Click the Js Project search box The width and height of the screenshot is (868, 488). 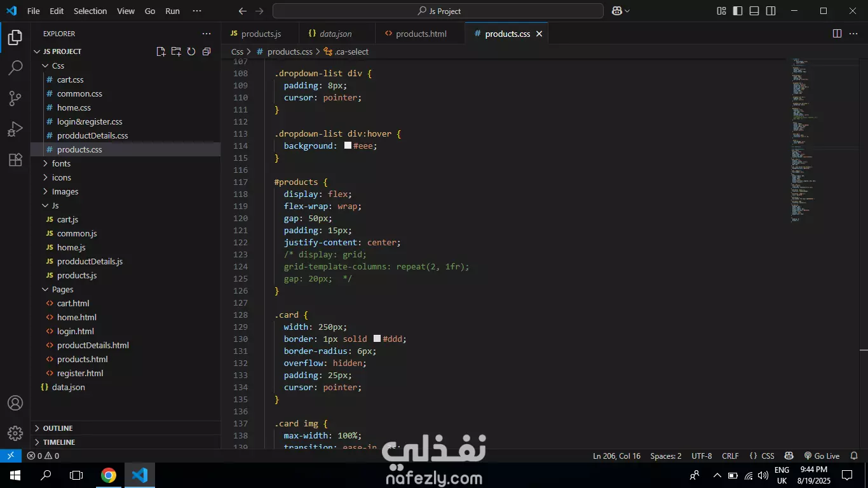pyautogui.click(x=438, y=11)
